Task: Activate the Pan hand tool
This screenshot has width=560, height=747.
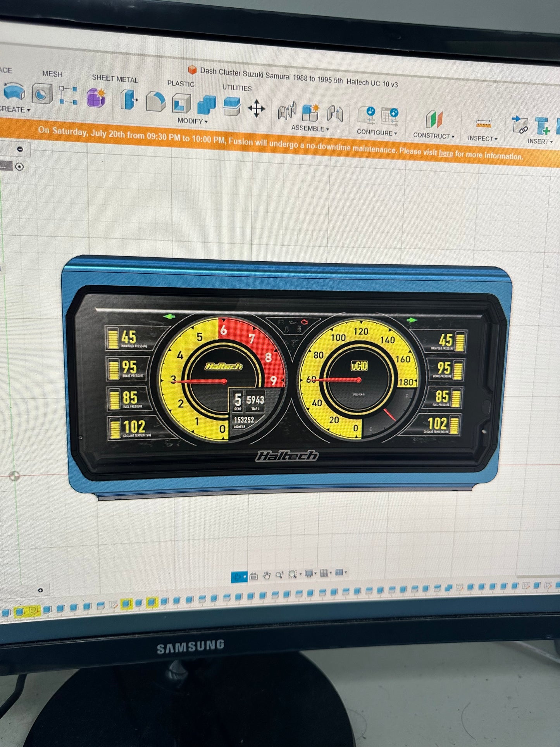Action: (x=266, y=576)
